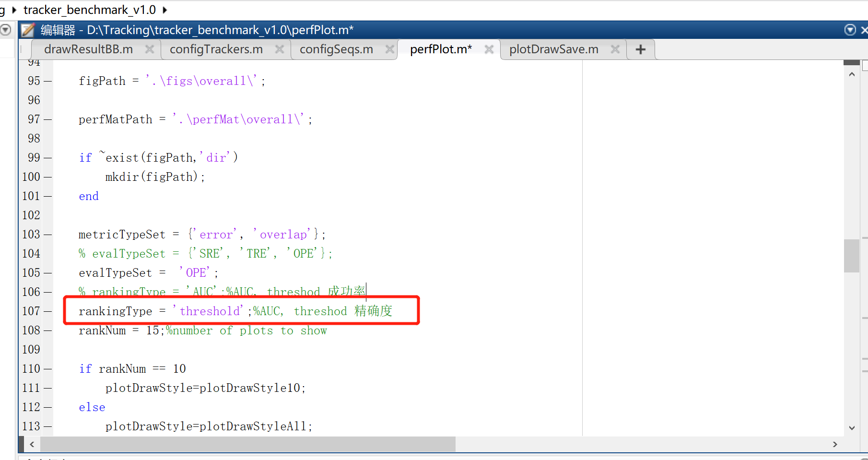Set breakpoint at line 100 dash
Image resolution: width=868 pixels, height=460 pixels.
tap(47, 177)
